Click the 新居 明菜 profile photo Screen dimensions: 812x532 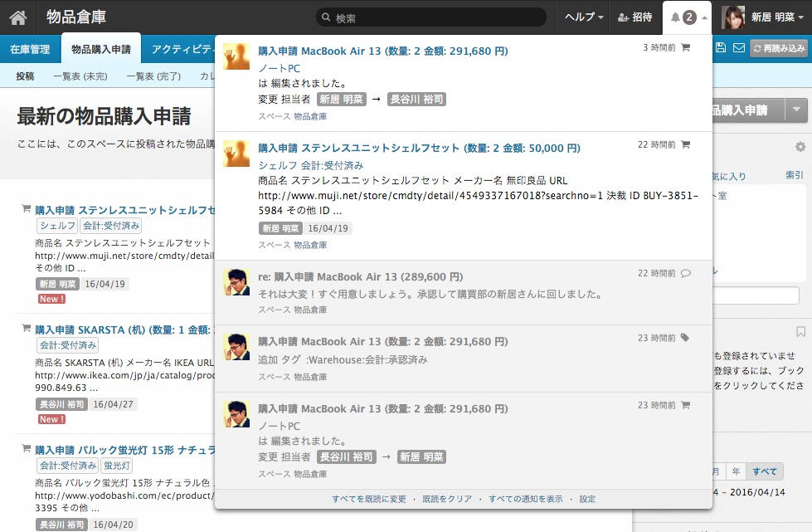(733, 17)
